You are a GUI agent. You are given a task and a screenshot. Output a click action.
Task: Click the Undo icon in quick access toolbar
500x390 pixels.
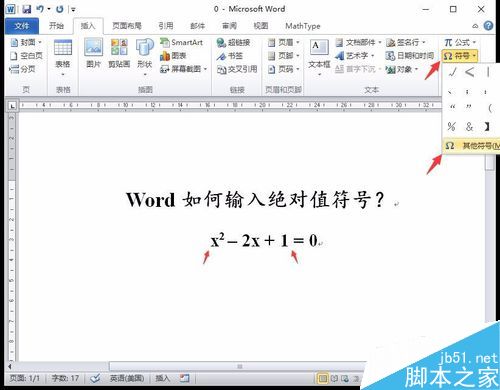pos(40,9)
